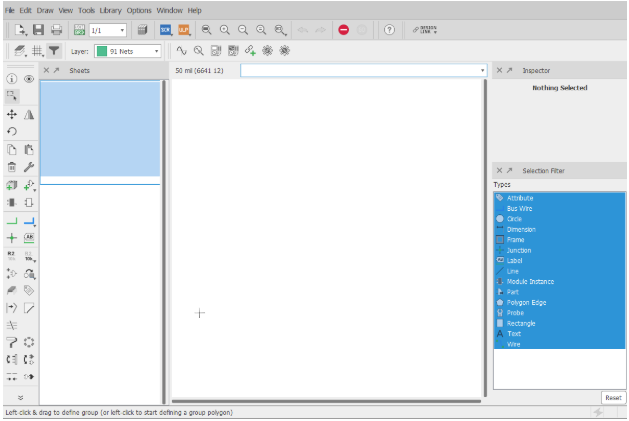Toggle the Show eye tool
The height and width of the screenshot is (421, 629).
29,78
